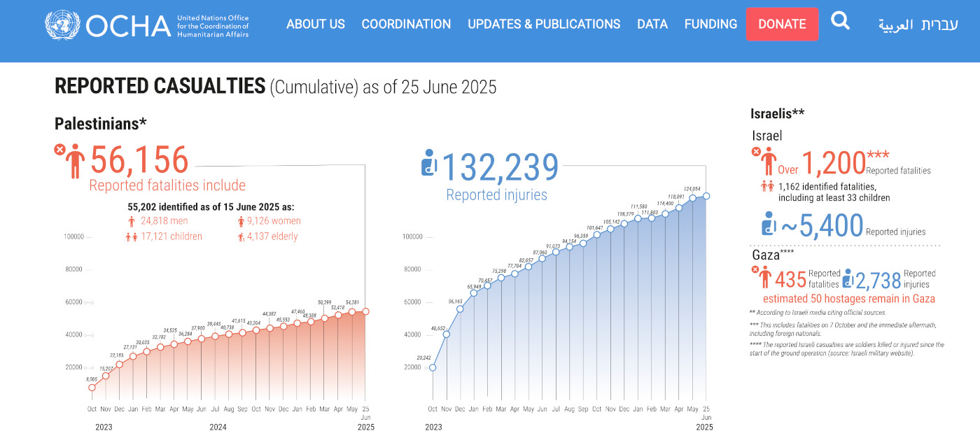
Task: Click the two-person icon beside 1,162 identified fatalities
Action: pos(767,187)
